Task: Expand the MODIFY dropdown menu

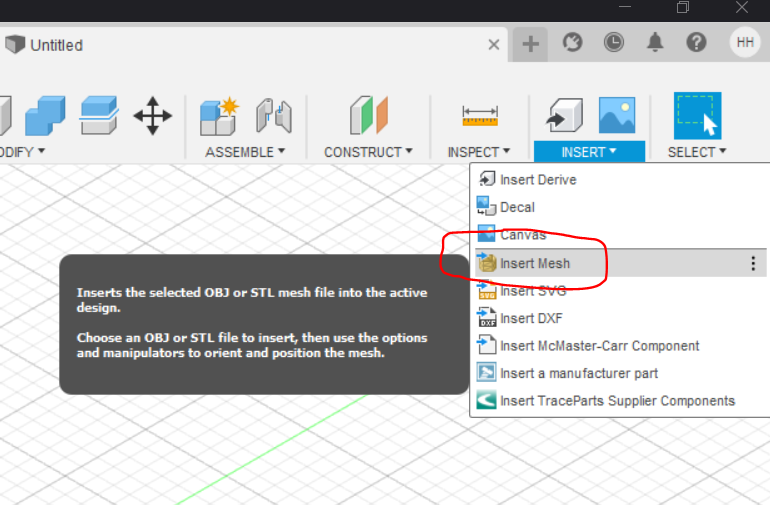Action: [22, 152]
